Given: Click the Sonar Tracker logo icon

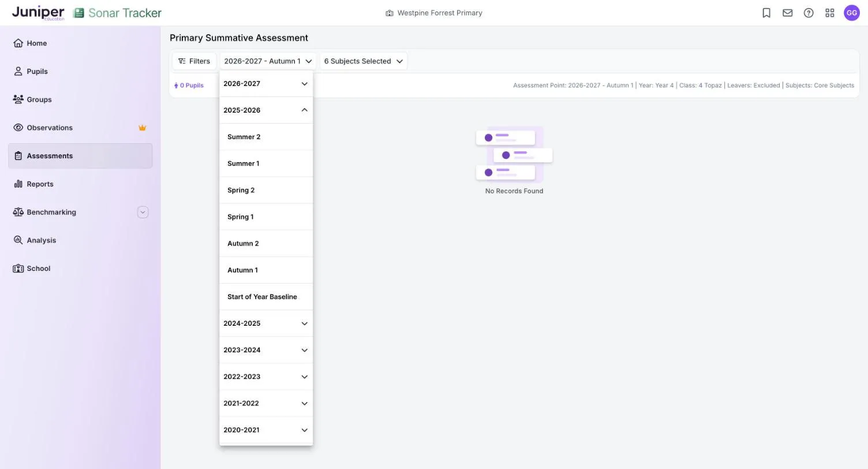Looking at the screenshot, I should (78, 13).
